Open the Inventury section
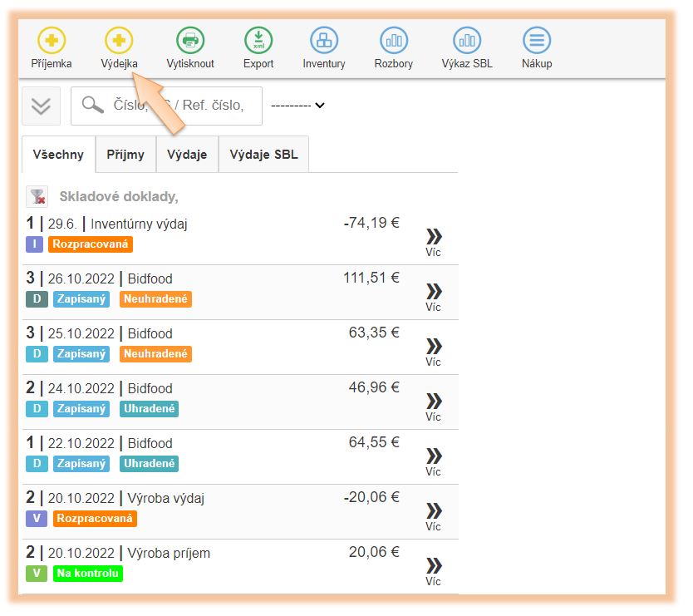Screen dimensions: 693x616 324,40
